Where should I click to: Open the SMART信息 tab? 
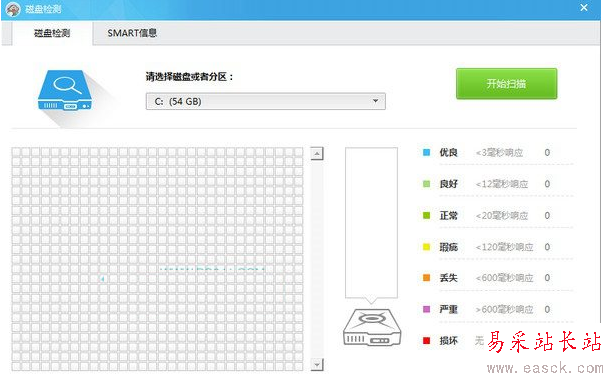pyautogui.click(x=132, y=33)
